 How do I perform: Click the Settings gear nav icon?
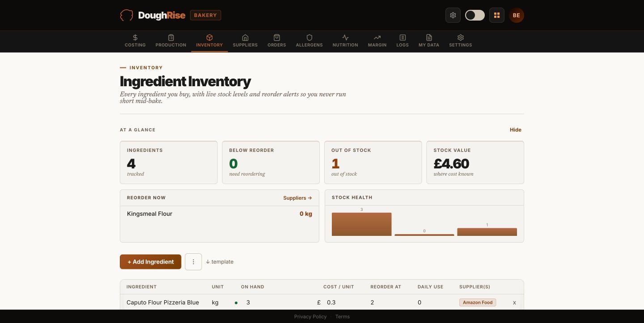click(461, 38)
